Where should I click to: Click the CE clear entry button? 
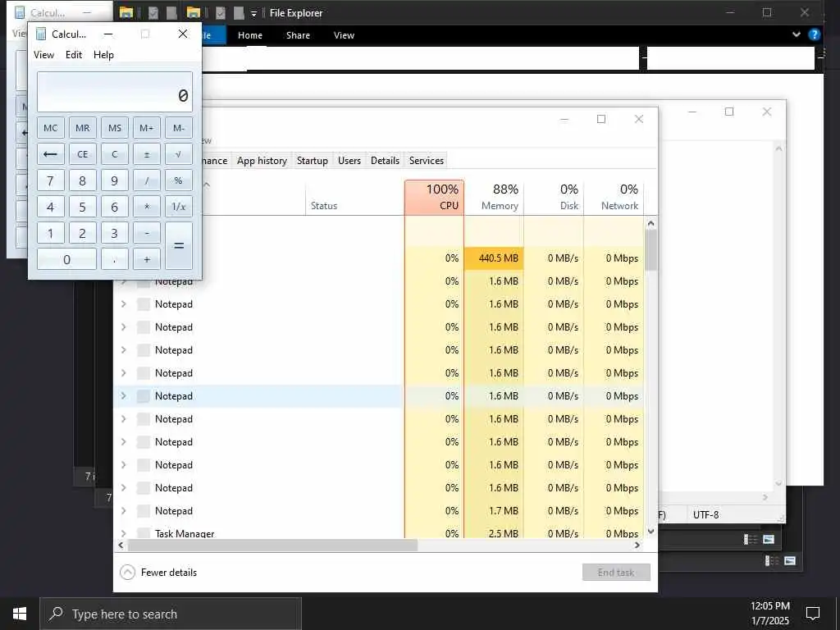coord(83,154)
